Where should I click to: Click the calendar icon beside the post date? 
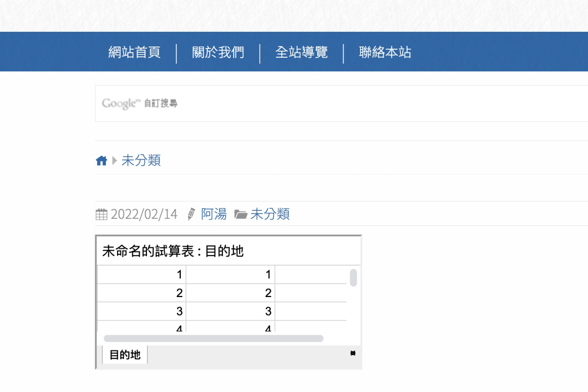point(100,214)
